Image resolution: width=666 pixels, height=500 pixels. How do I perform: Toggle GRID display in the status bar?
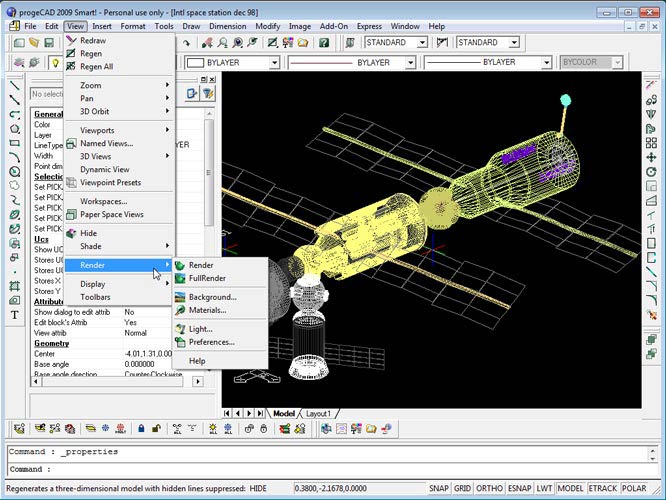[464, 488]
